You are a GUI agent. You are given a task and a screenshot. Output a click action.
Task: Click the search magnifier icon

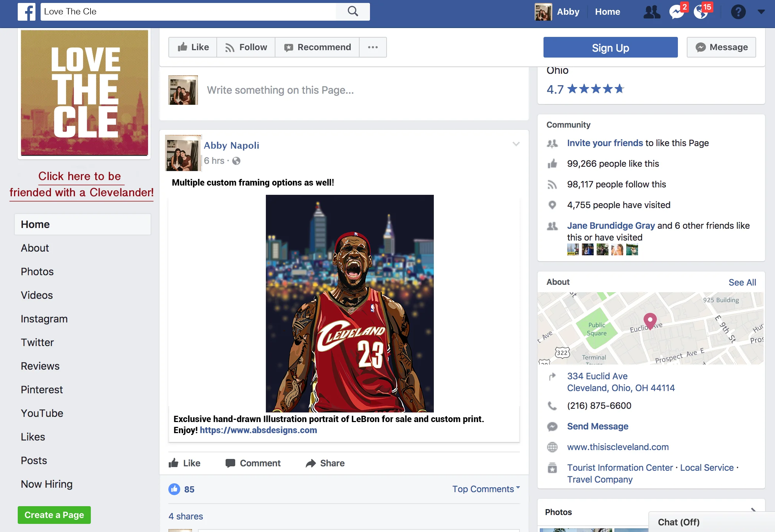[353, 11]
